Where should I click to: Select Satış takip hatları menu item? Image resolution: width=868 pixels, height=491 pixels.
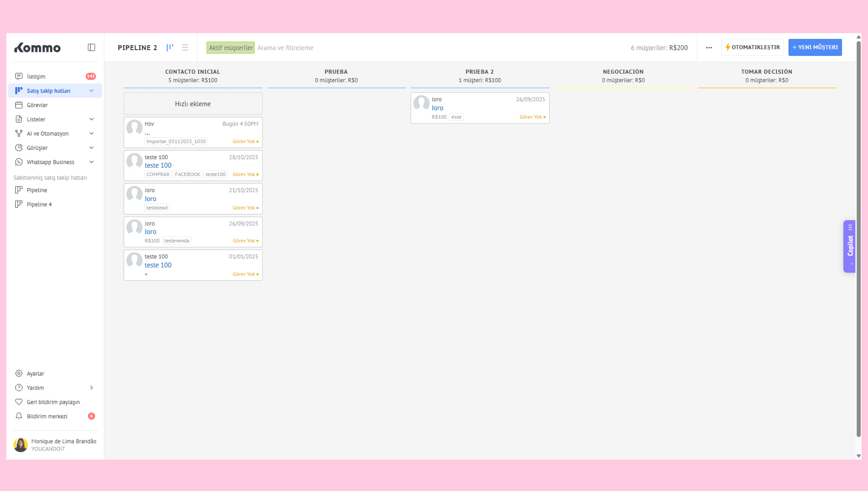tap(49, 91)
